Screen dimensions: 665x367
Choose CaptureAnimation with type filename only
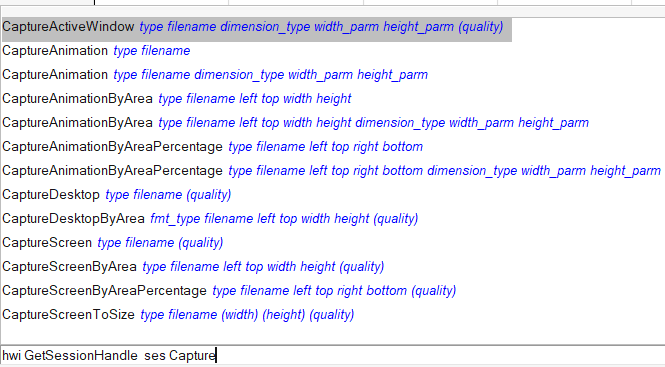tap(96, 51)
